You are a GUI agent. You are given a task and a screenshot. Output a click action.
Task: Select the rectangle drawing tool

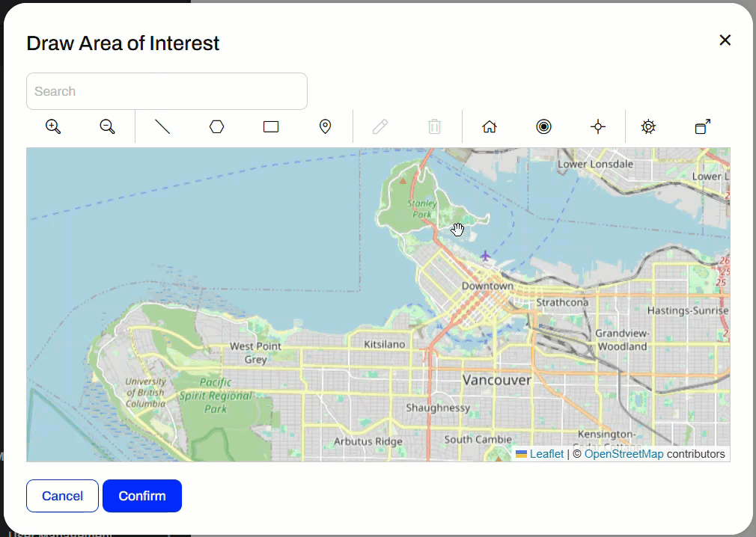click(271, 126)
